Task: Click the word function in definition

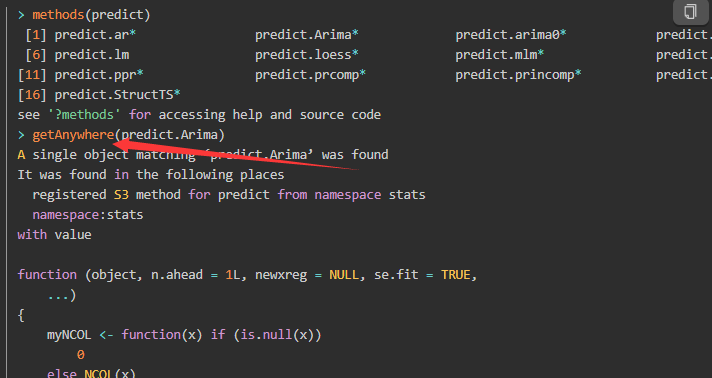Action: [x=47, y=275]
